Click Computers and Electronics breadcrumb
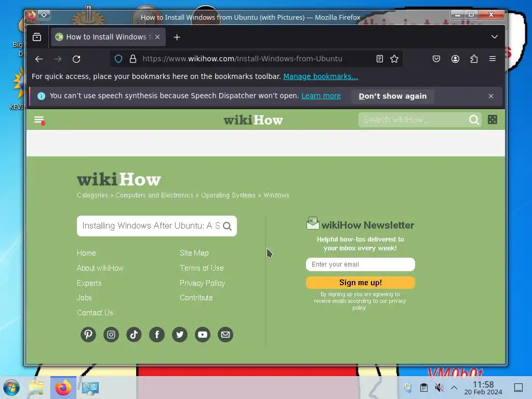The image size is (532, 399). point(154,195)
